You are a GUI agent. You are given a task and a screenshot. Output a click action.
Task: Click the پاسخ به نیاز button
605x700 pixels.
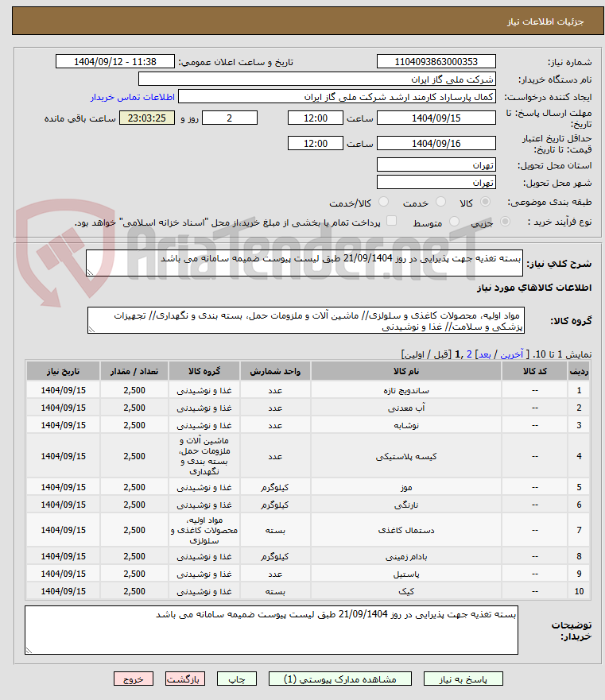463,679
